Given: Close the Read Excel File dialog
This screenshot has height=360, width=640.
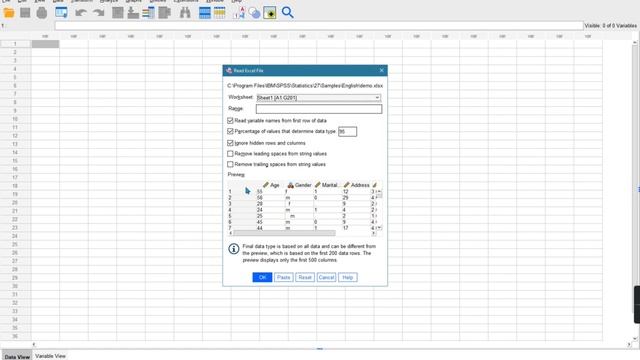Looking at the screenshot, I should pyautogui.click(x=382, y=70).
